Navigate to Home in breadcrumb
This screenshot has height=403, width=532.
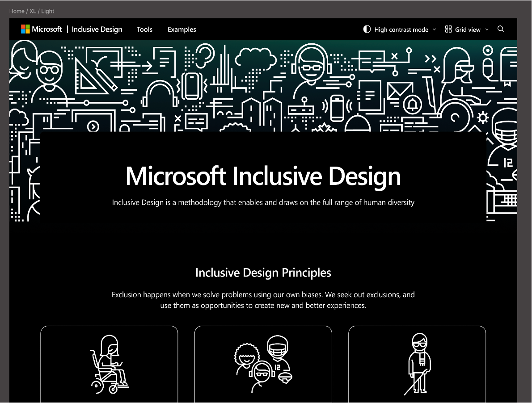click(17, 11)
